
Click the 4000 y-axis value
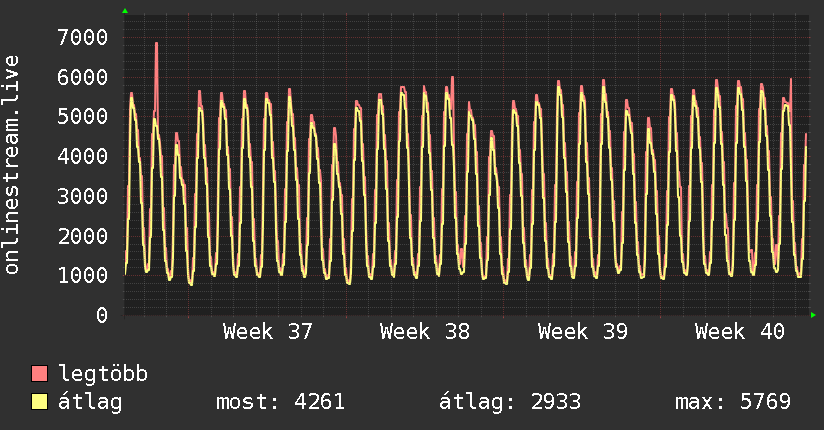point(83,156)
